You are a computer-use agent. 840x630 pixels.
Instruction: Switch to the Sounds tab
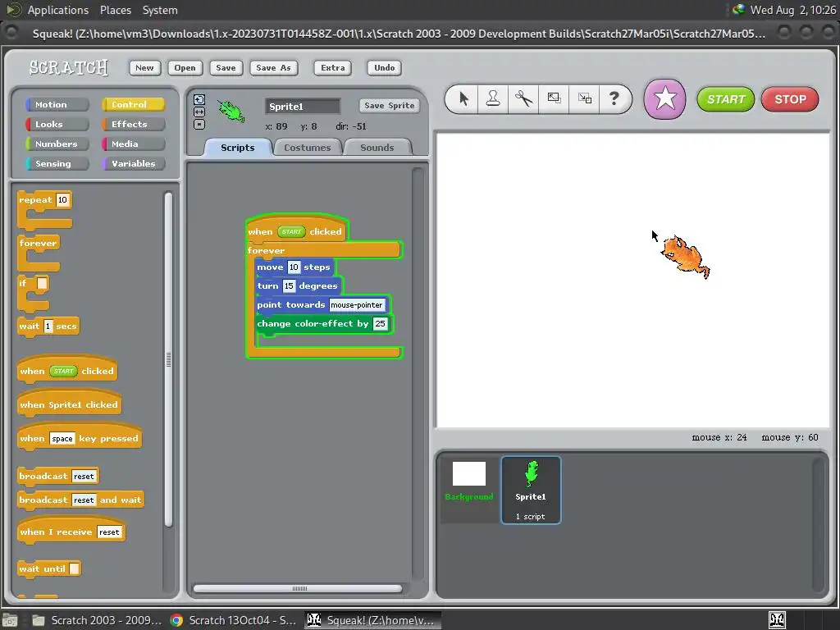(377, 148)
